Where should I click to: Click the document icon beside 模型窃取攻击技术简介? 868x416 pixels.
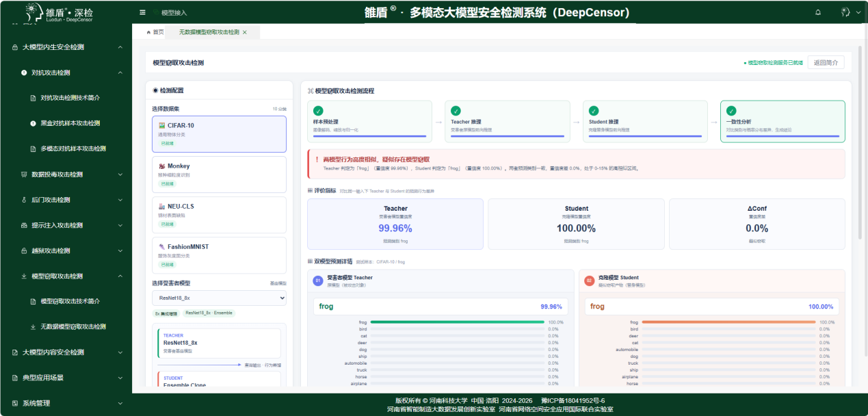point(33,301)
